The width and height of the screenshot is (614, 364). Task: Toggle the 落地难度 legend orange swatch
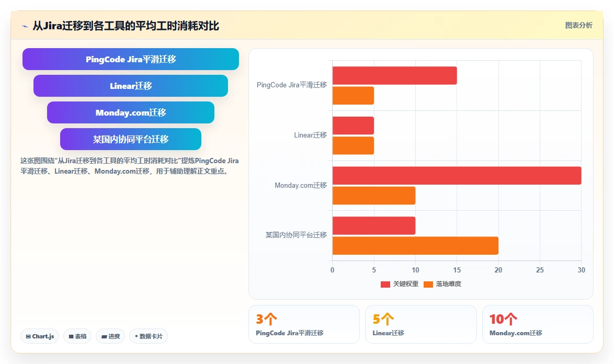pos(428,284)
